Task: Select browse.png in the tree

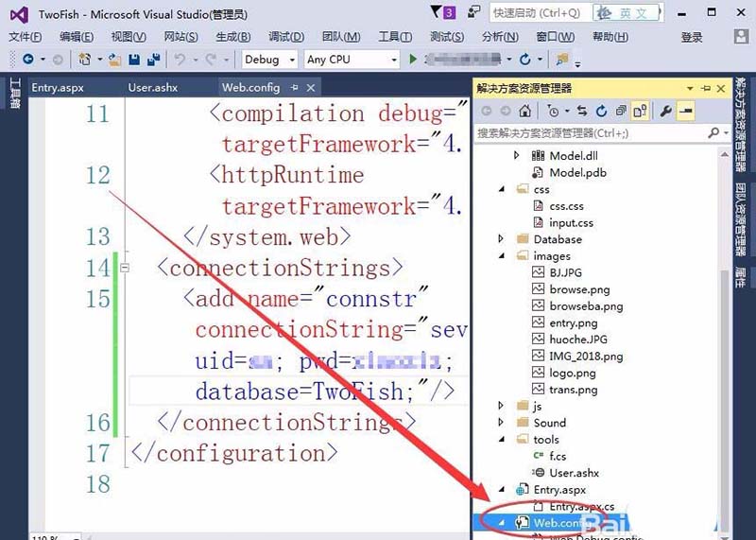Action: pos(579,289)
